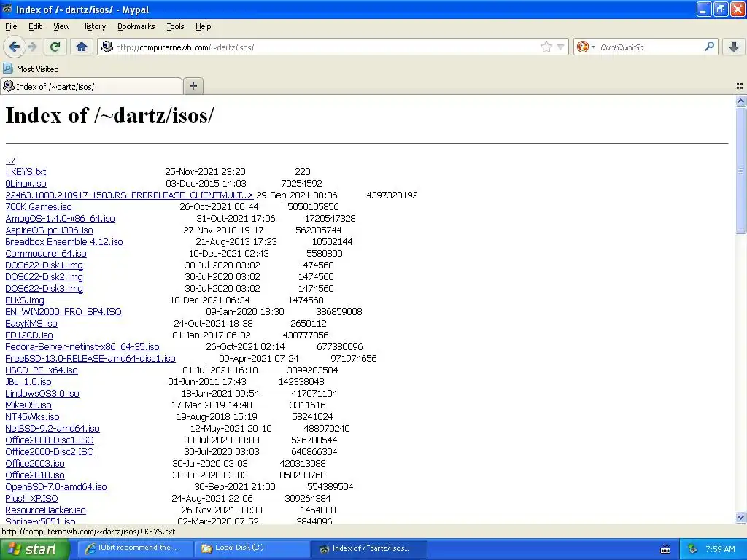747x560 pixels.
Task: Click JBL_1.0.iso link
Action: pos(28,381)
